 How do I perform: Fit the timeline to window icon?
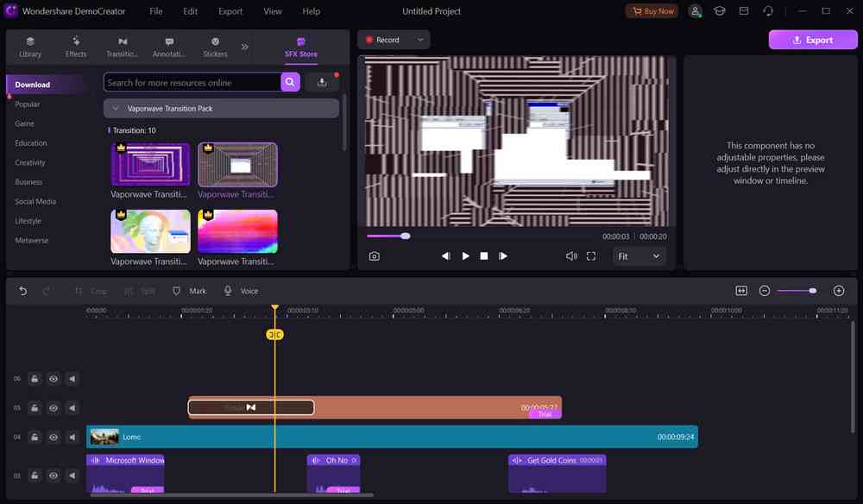(741, 291)
